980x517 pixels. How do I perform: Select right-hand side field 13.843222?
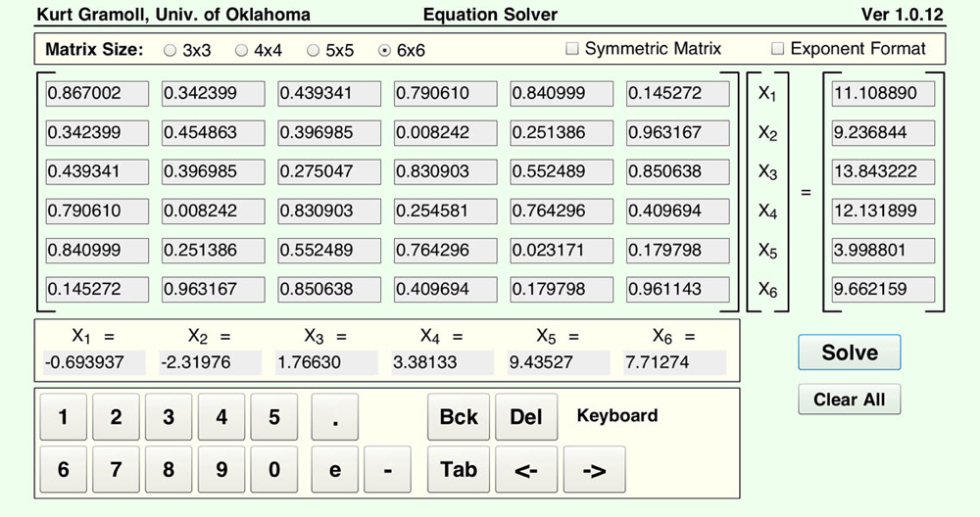(883, 171)
